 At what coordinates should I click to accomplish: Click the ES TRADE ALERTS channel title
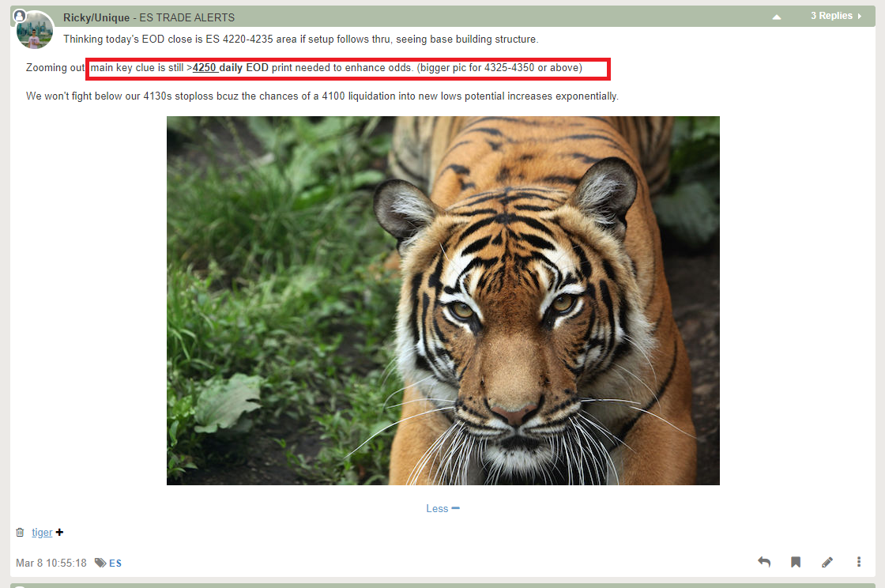pyautogui.click(x=186, y=17)
